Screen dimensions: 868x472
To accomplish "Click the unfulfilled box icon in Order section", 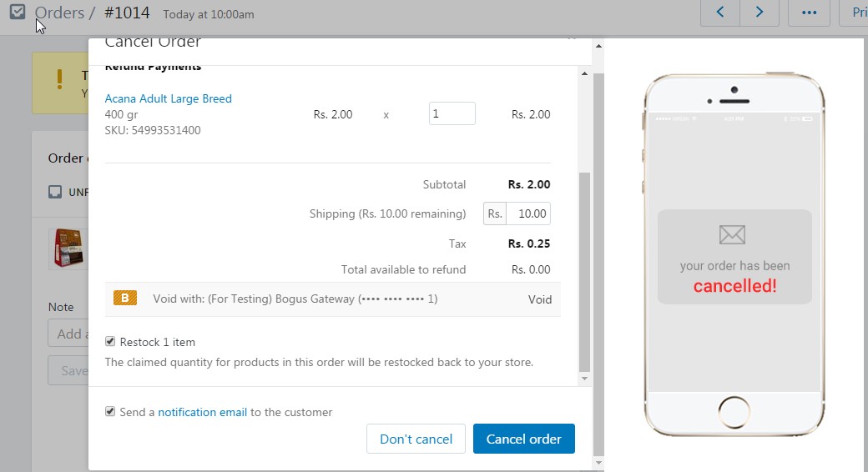I will pos(55,192).
